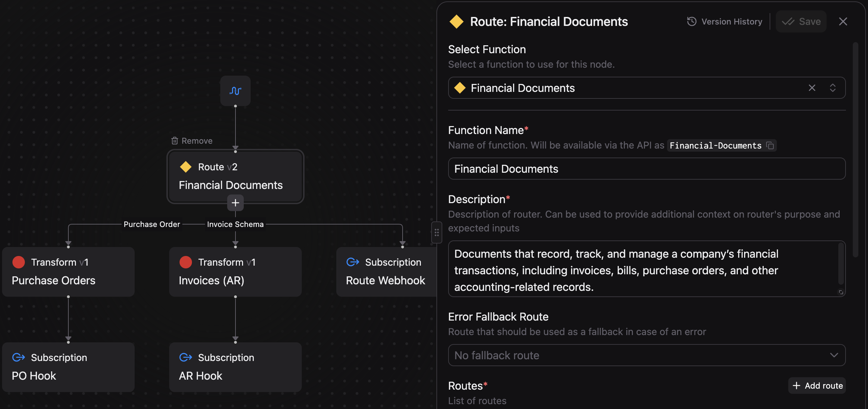Click the yellow diamond on Route node
Viewport: 868px width, 409px height.
point(186,167)
